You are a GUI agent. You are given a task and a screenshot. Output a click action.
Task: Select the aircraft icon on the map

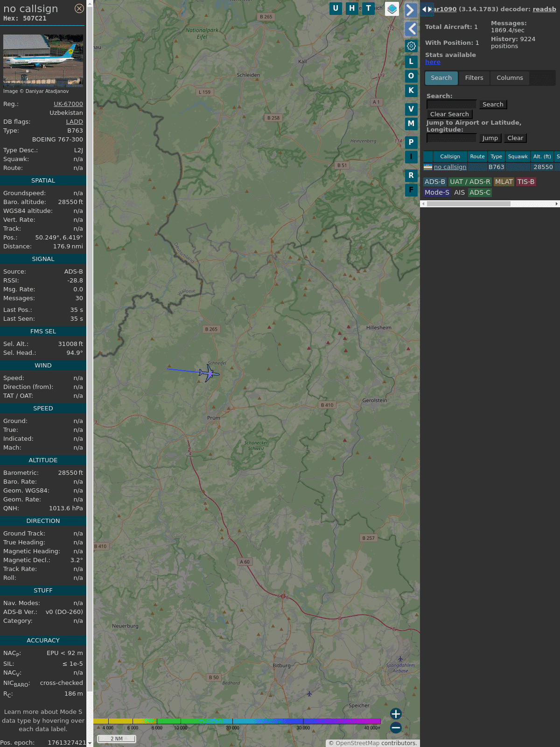[x=209, y=373]
